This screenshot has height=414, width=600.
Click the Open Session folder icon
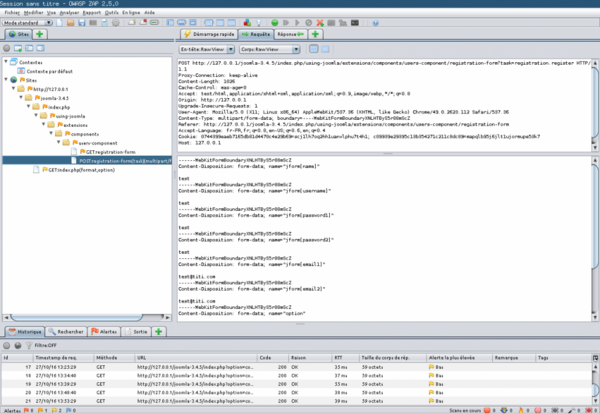pyautogui.click(x=70, y=23)
